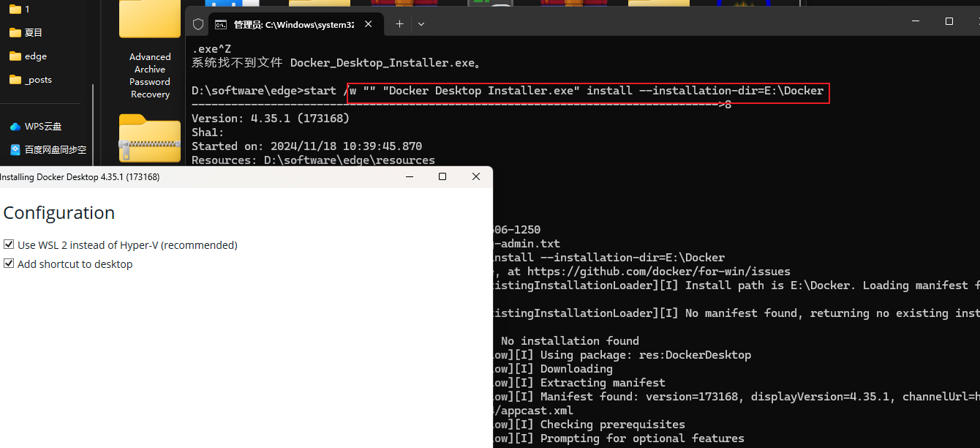Viewport: 980px width, 448px height.
Task: Minimize the terminal window
Action: (916, 21)
